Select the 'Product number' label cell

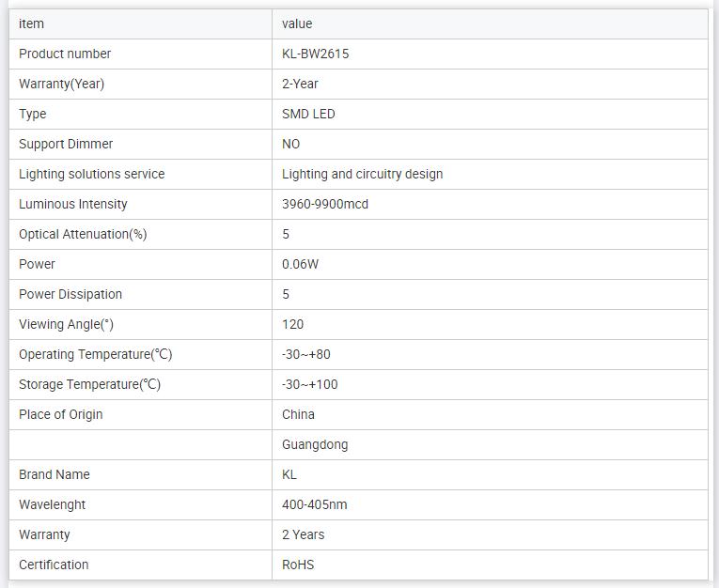click(65, 54)
